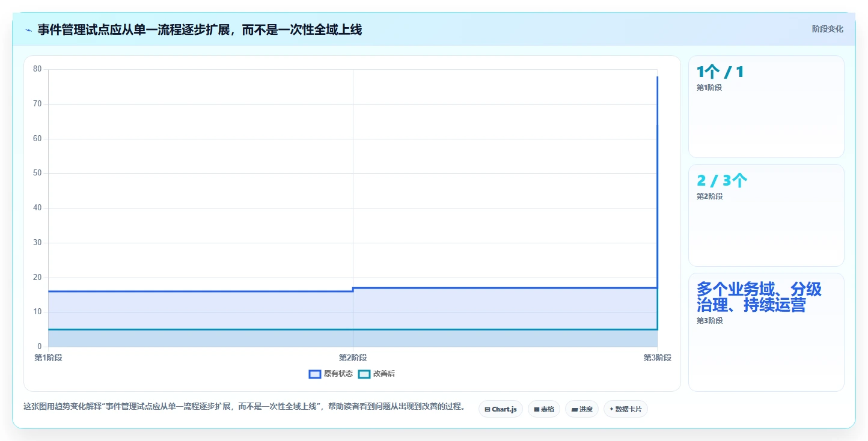
Task: Click the 表格 tag icon
Action: pos(536,409)
